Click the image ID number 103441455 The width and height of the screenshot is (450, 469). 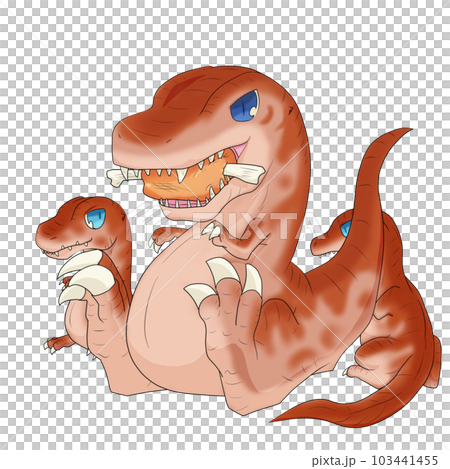(x=404, y=460)
